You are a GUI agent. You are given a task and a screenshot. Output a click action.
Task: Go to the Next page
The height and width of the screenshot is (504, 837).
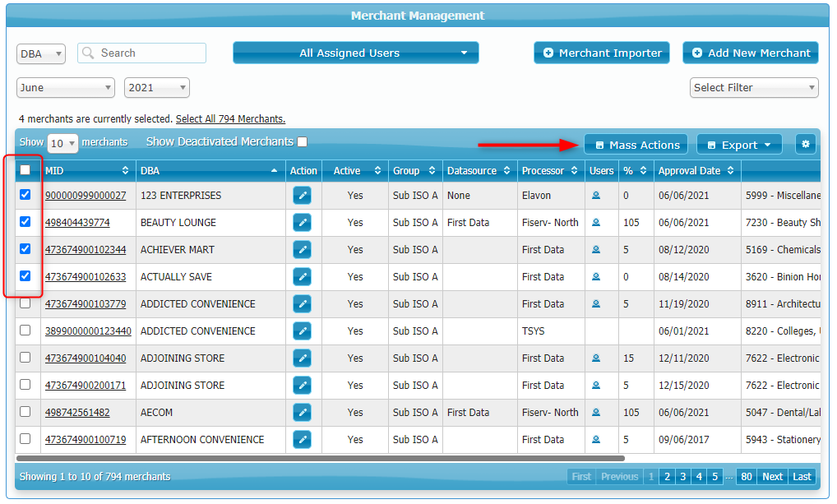click(772, 476)
